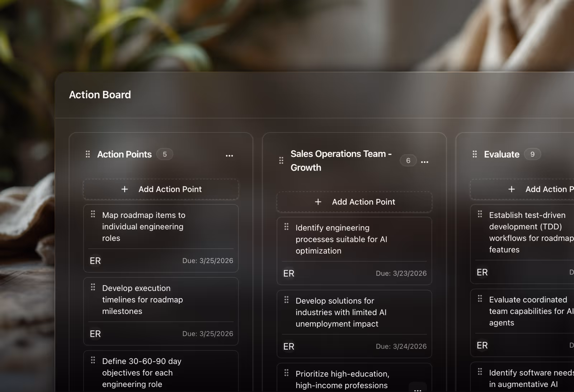The image size is (574, 392).
Task: Open Evaluate coordinated team capabilities for AI agents
Action: tap(531, 311)
